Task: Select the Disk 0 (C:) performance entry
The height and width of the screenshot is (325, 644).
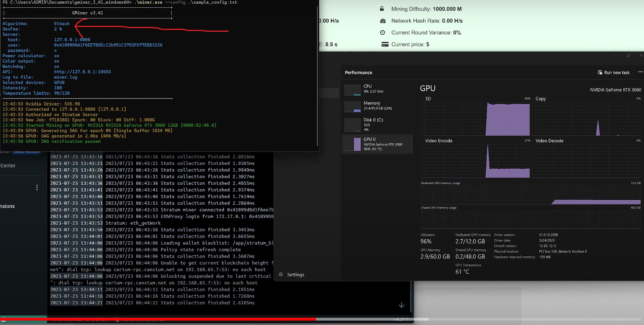Action: click(377, 125)
